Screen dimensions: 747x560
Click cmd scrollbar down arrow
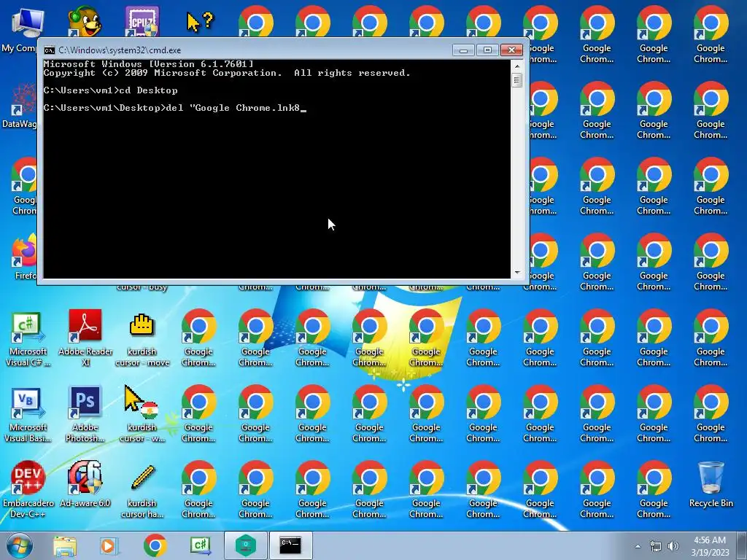tap(517, 273)
